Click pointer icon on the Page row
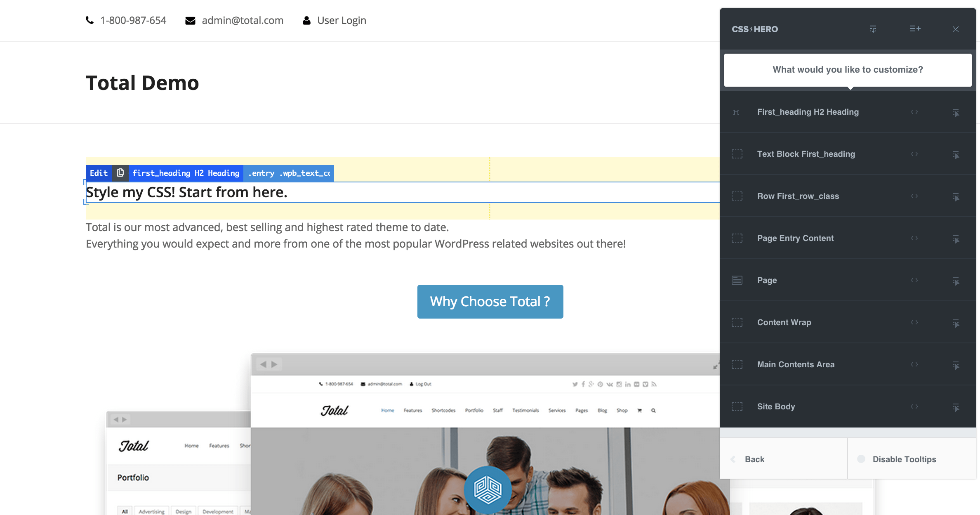 [956, 281]
